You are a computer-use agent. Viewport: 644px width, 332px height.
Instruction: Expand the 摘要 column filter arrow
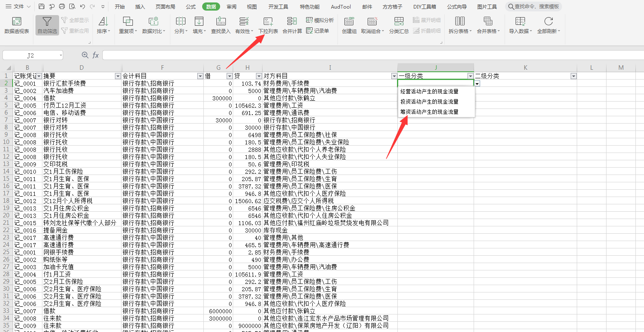coord(118,76)
